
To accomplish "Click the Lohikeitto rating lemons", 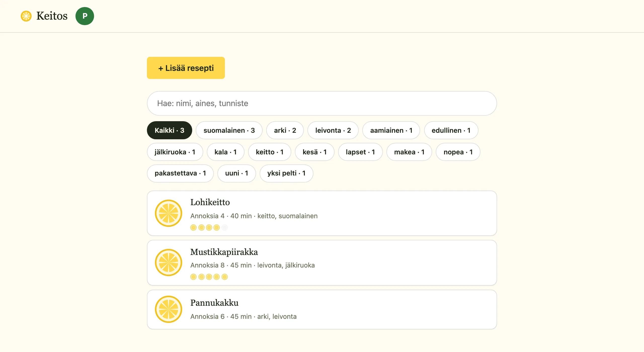I will [209, 228].
